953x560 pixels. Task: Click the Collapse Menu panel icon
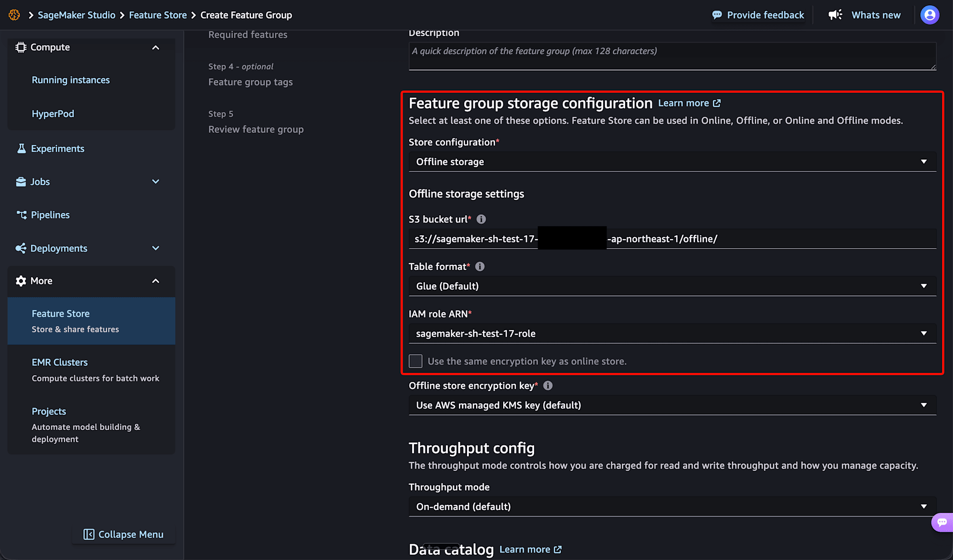click(x=89, y=534)
